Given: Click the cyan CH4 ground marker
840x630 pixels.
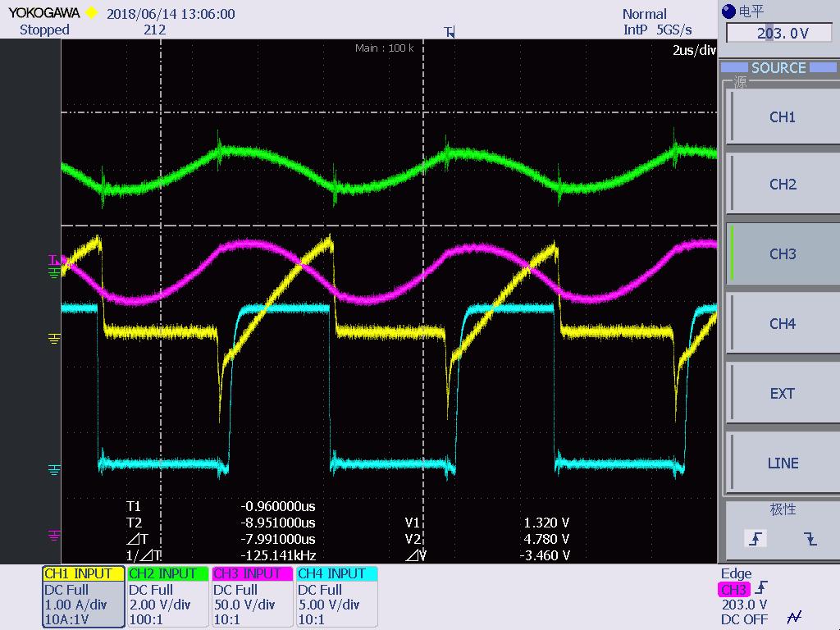Looking at the screenshot, I should click(54, 470).
